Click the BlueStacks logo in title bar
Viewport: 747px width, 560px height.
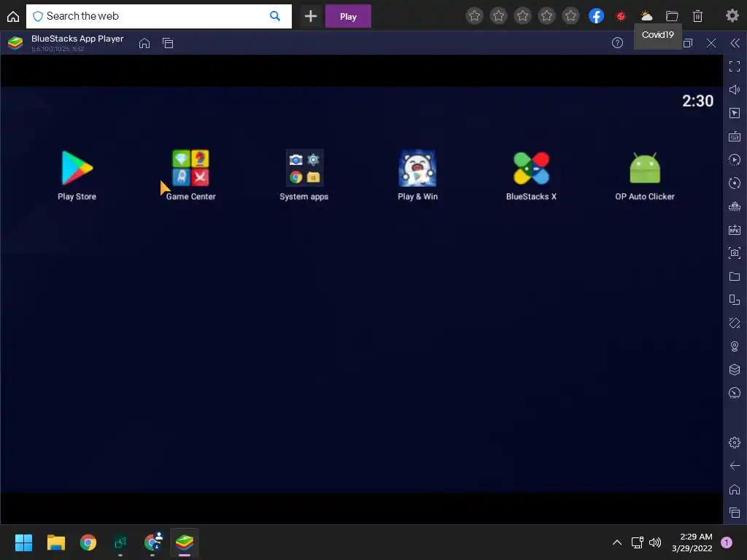(x=15, y=43)
